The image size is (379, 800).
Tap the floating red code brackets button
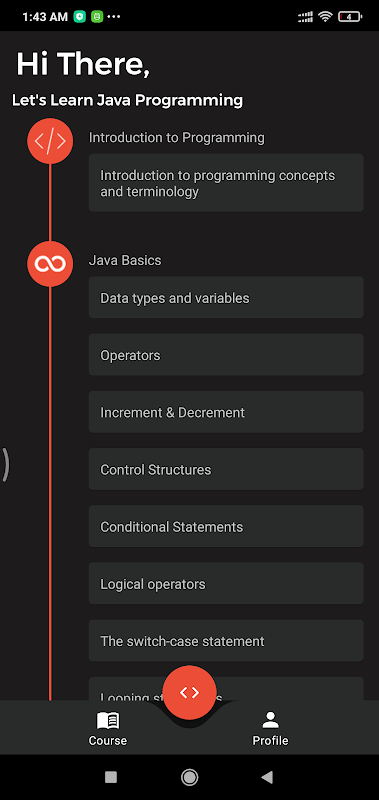click(x=189, y=692)
